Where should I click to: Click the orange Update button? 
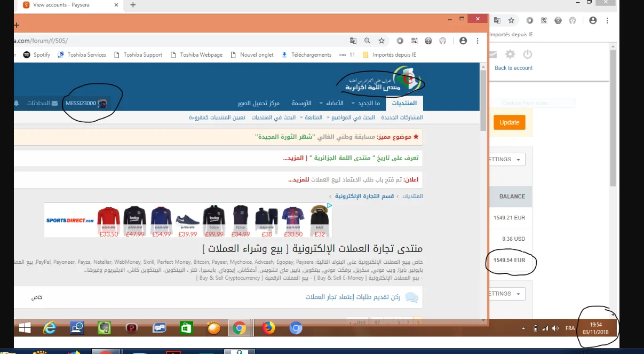509,122
